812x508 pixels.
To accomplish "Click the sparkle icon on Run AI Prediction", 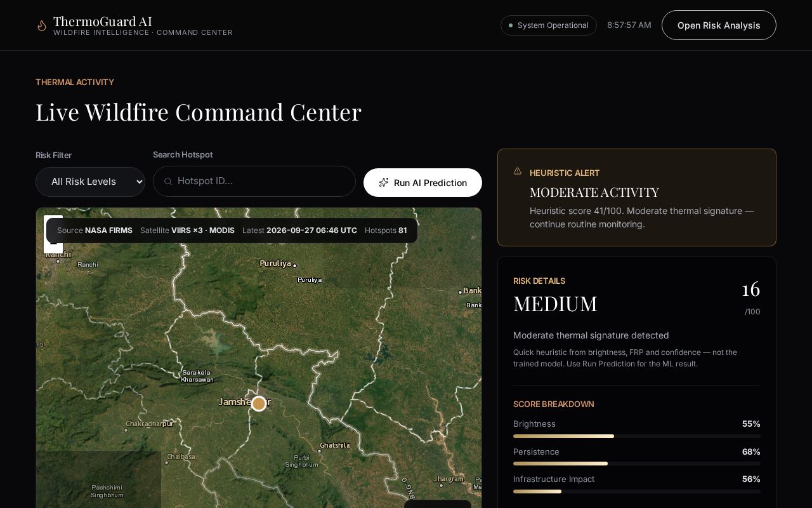I will tap(384, 182).
